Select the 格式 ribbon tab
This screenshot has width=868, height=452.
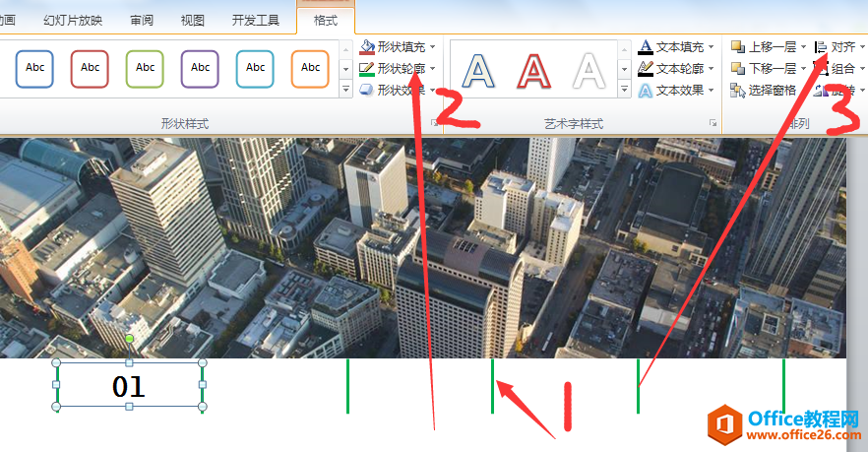[326, 21]
